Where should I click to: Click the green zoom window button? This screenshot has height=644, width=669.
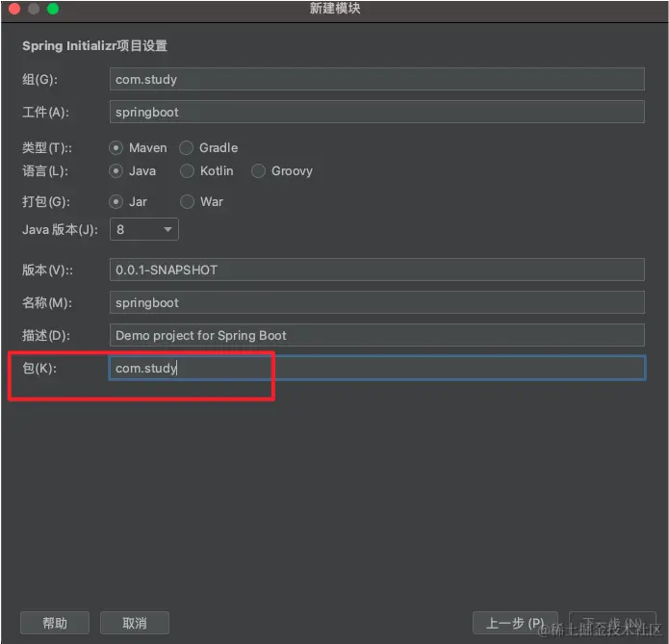click(53, 9)
